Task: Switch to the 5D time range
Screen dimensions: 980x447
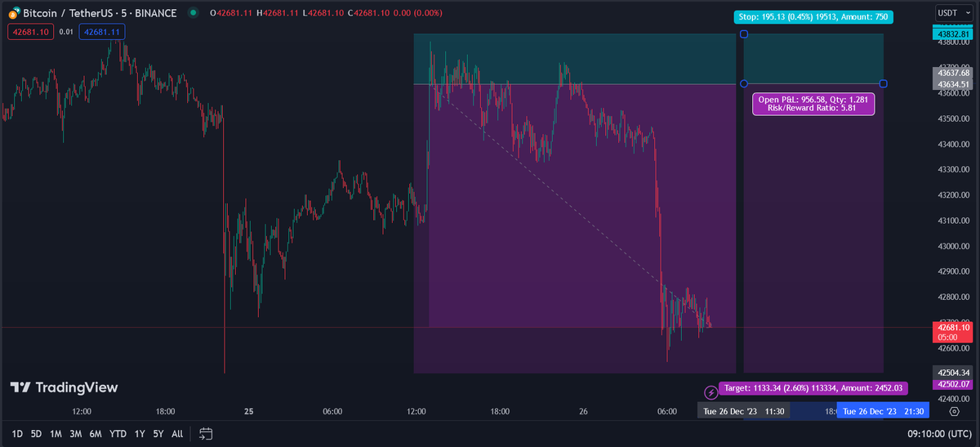Action: click(x=36, y=434)
